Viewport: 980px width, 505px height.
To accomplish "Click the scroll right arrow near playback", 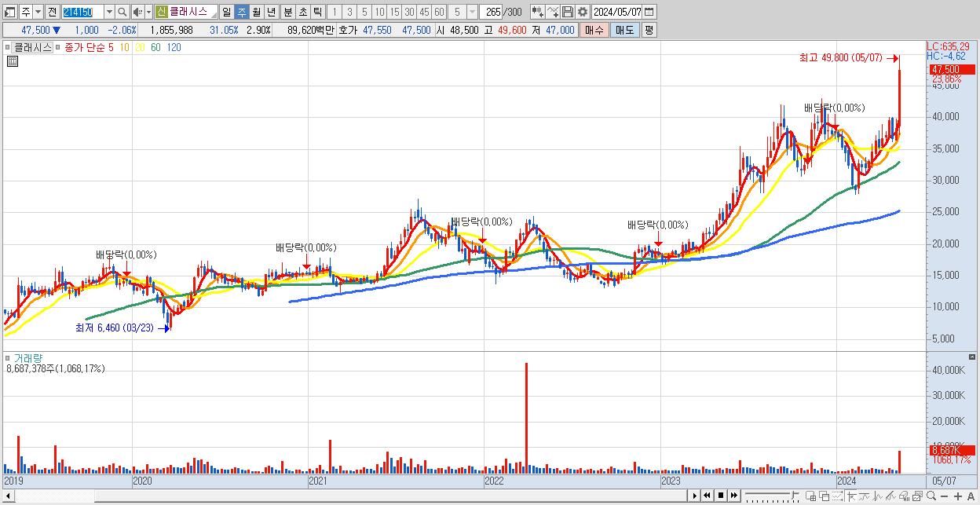I will (694, 496).
